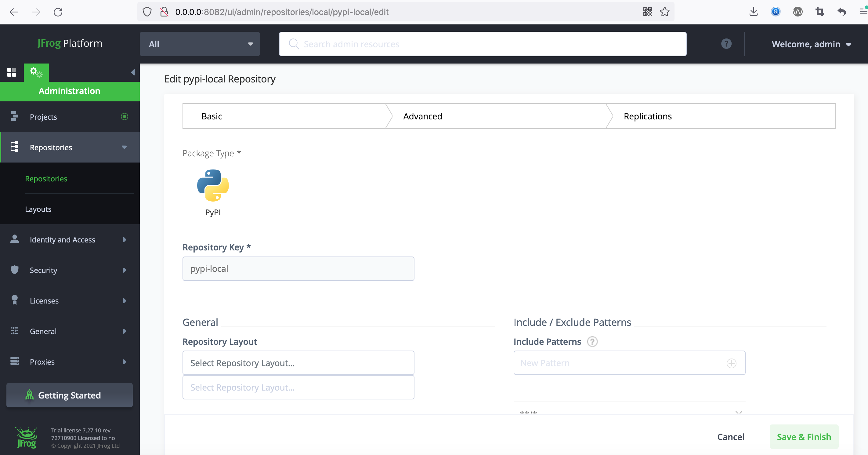Image resolution: width=868 pixels, height=455 pixels.
Task: Open browser downloads icon
Action: click(754, 12)
